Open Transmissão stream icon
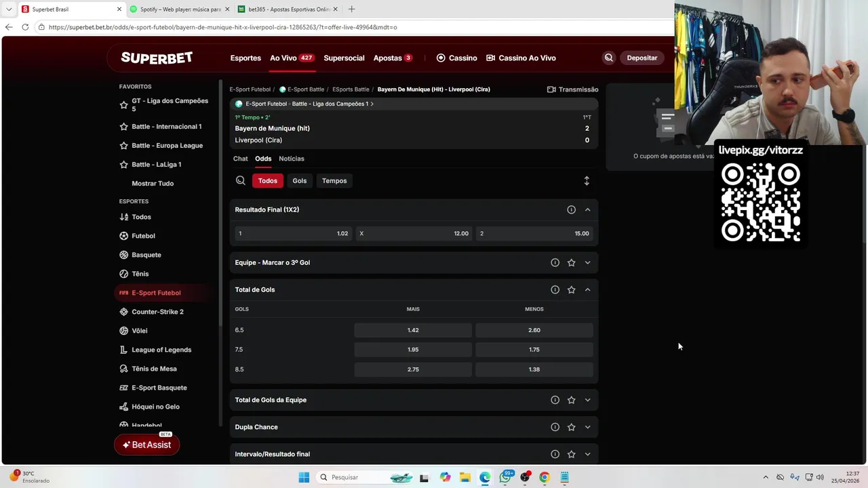 coord(551,89)
